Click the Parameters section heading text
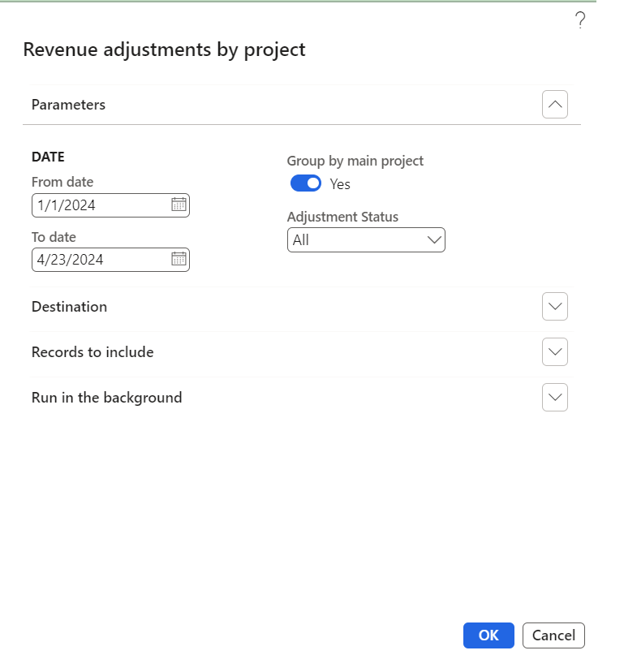 pyautogui.click(x=68, y=105)
